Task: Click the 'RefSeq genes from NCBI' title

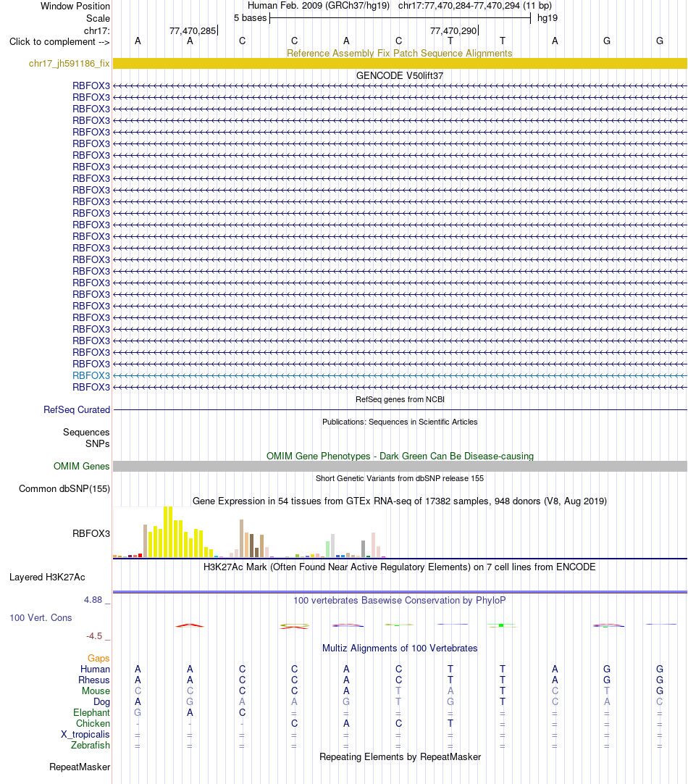Action: coord(400,399)
